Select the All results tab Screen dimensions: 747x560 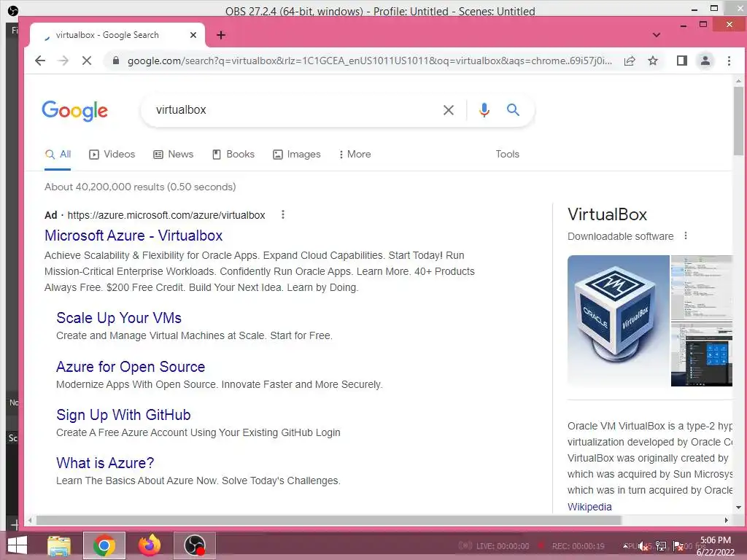(58, 155)
